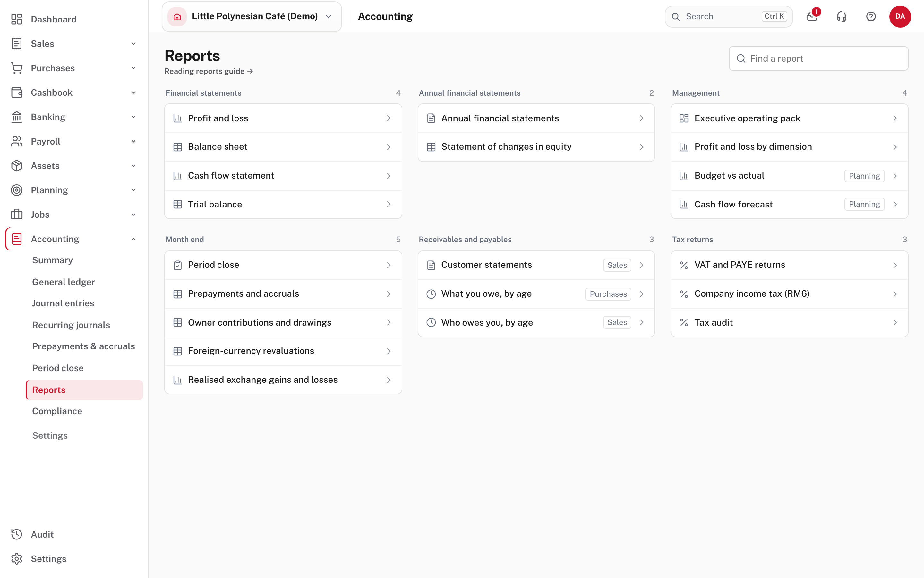The image size is (924, 578).
Task: Collapse the Accounting menu chevron
Action: coord(133,239)
